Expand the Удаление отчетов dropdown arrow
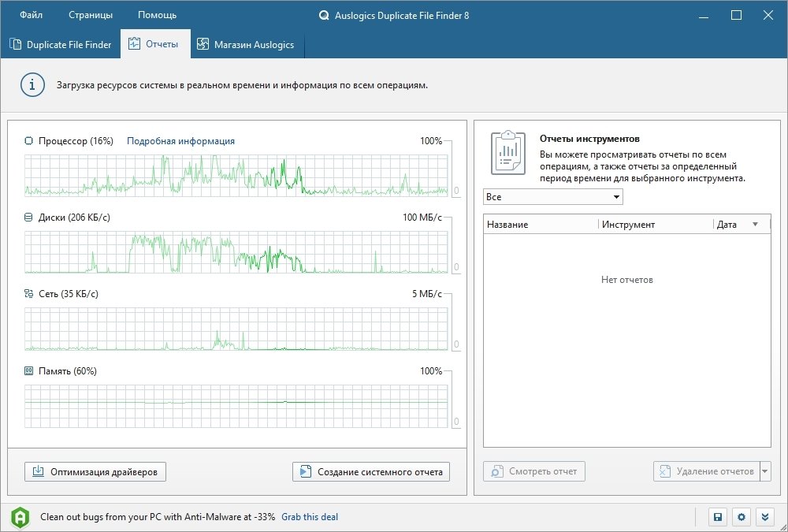The image size is (788, 532). pos(764,471)
